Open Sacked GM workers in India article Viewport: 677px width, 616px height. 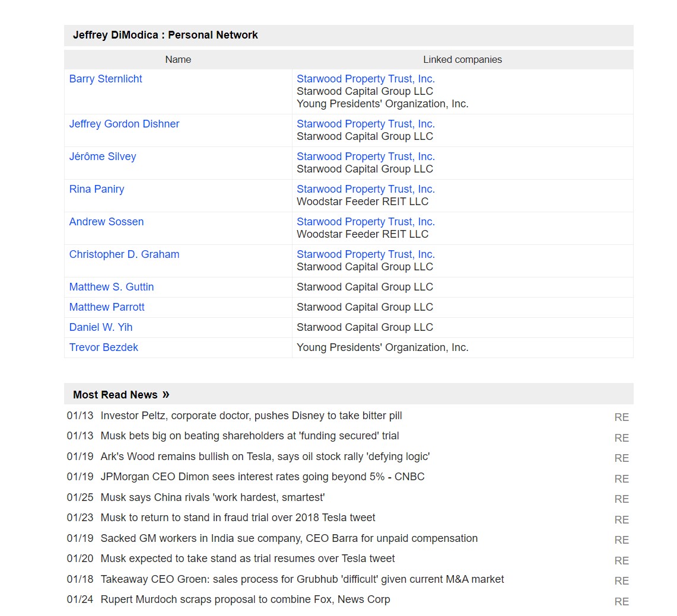[290, 539]
